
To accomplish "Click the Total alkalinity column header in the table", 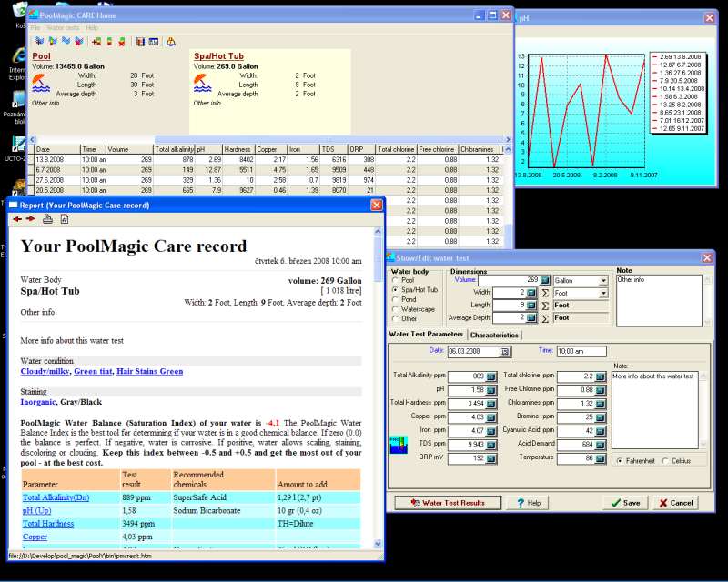I will [x=174, y=149].
